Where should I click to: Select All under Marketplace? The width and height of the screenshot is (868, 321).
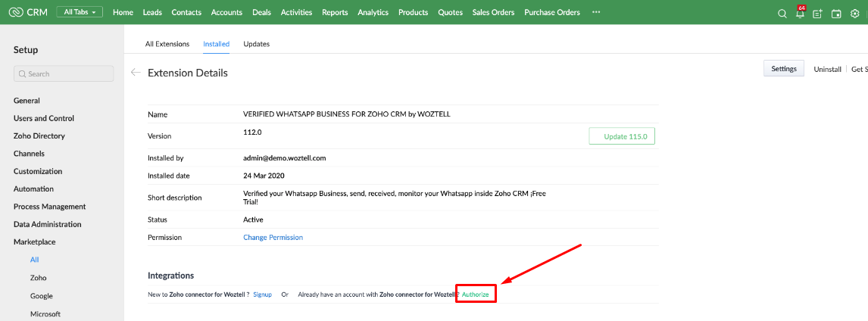click(x=35, y=260)
